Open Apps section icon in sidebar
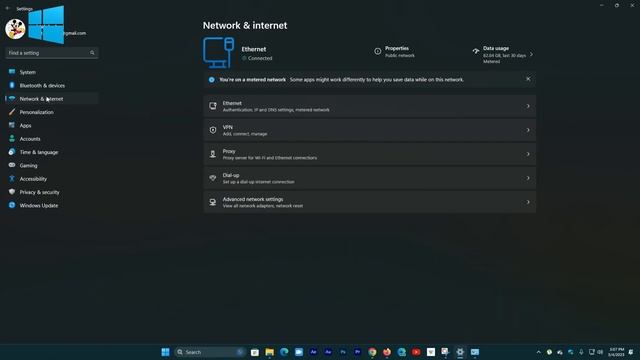The width and height of the screenshot is (640, 360). coord(12,125)
